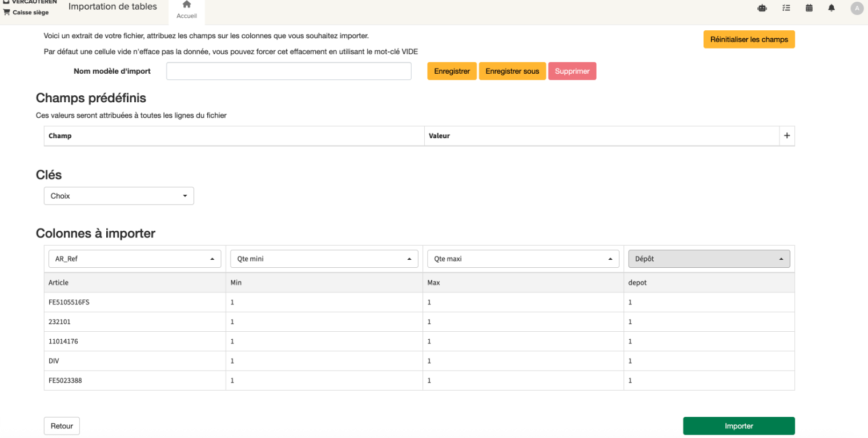Click Réinitialiser les champs button
The width and height of the screenshot is (868, 438).
tap(749, 39)
